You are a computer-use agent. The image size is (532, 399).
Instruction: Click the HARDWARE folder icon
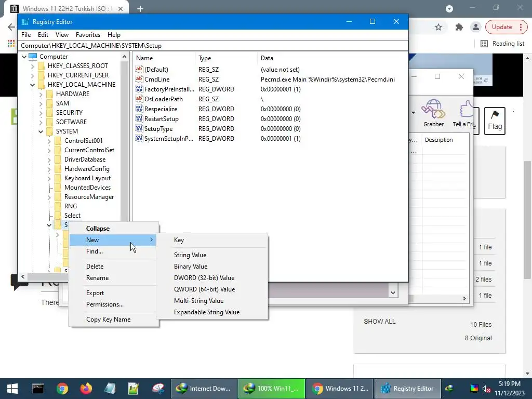tap(49, 94)
